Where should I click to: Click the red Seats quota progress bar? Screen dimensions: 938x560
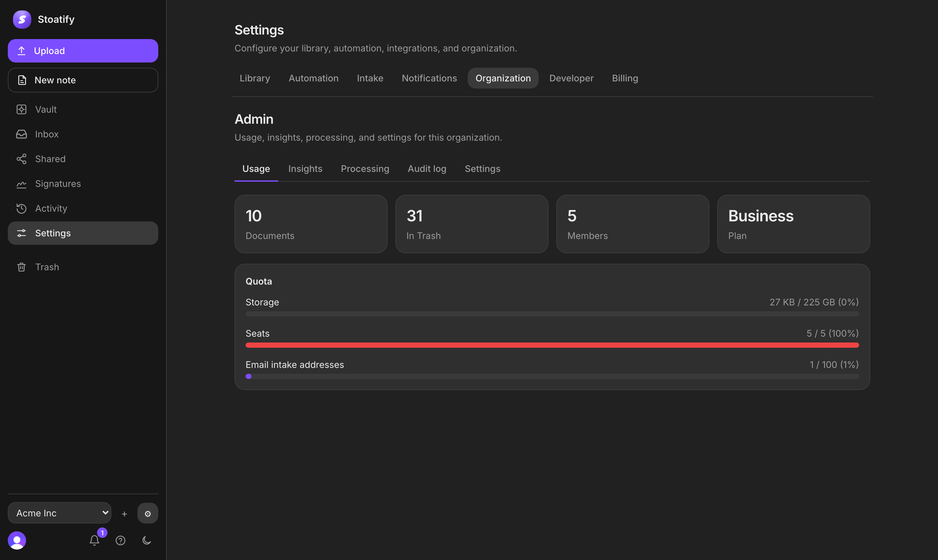tap(552, 345)
